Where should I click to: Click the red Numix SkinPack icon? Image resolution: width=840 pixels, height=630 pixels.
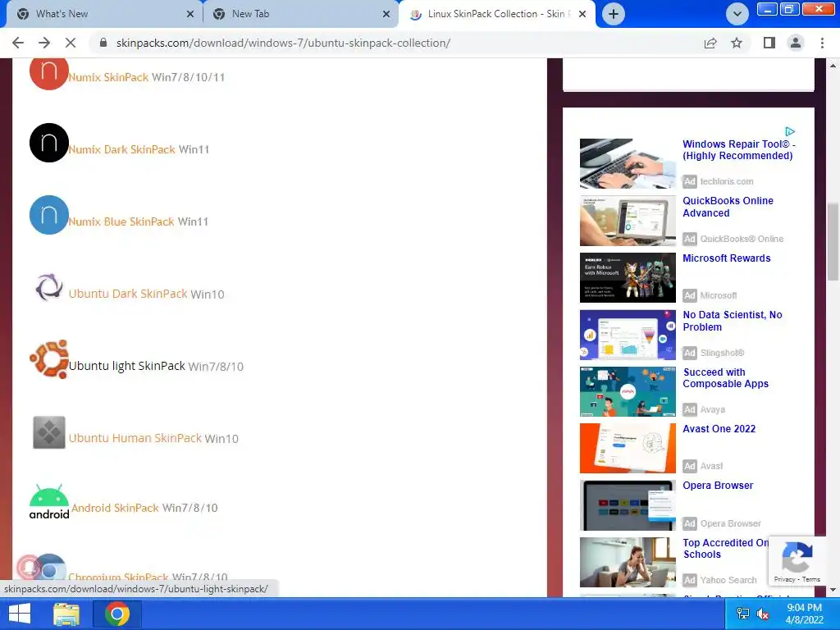(48, 74)
